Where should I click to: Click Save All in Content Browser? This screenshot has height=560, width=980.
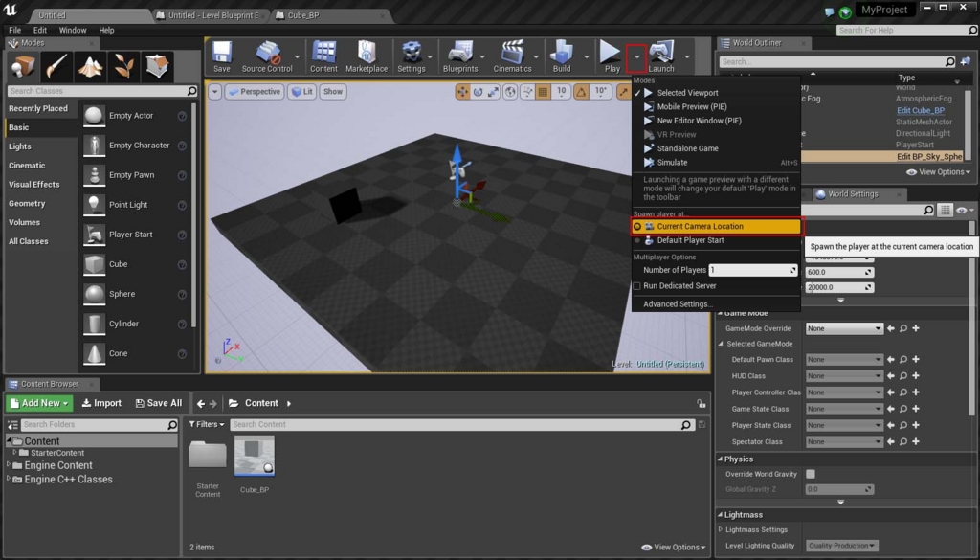[159, 403]
